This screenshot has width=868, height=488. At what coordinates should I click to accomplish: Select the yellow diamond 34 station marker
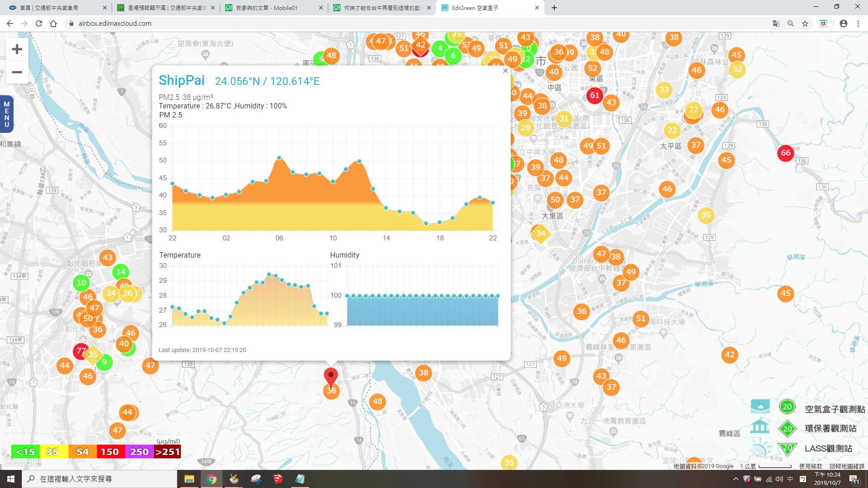[541, 234]
